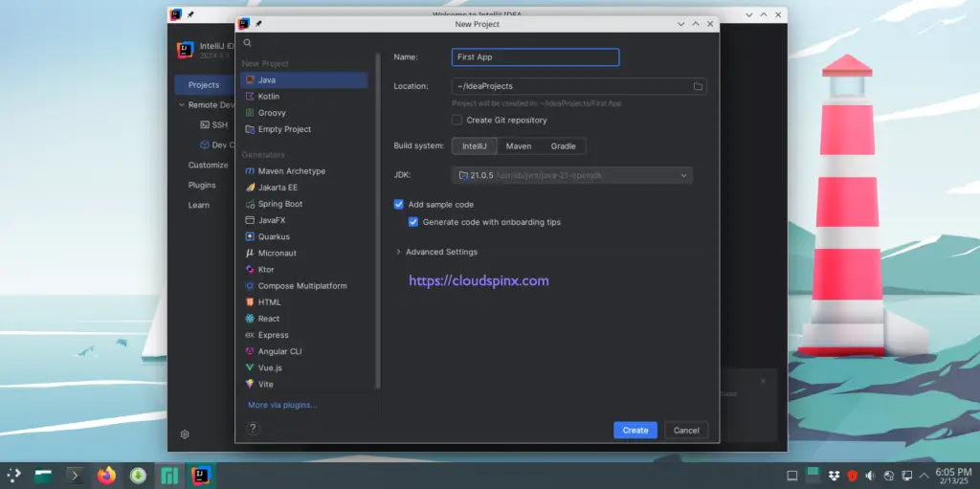Select the Java project type icon
The height and width of the screenshot is (489, 980).
click(250, 80)
